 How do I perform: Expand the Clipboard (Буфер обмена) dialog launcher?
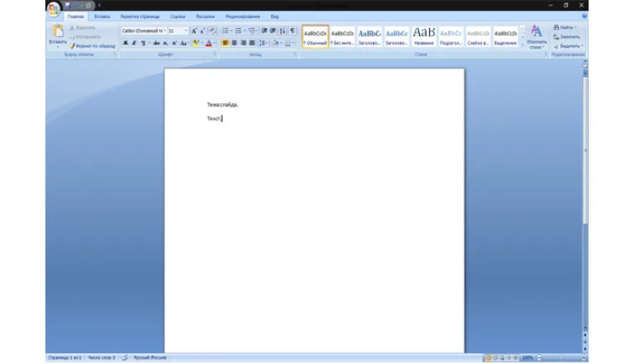115,54
